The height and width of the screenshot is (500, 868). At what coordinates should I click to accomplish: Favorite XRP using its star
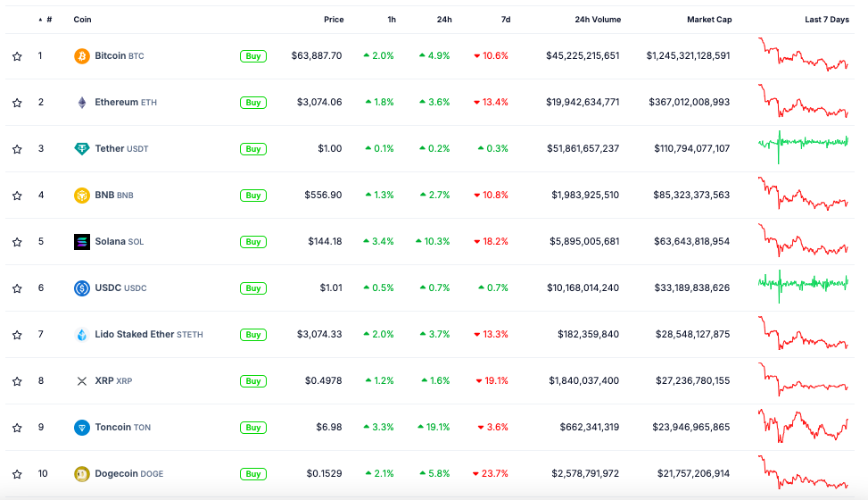17,381
